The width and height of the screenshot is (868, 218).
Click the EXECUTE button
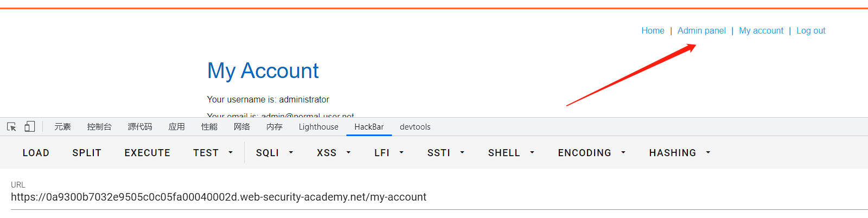click(x=148, y=153)
